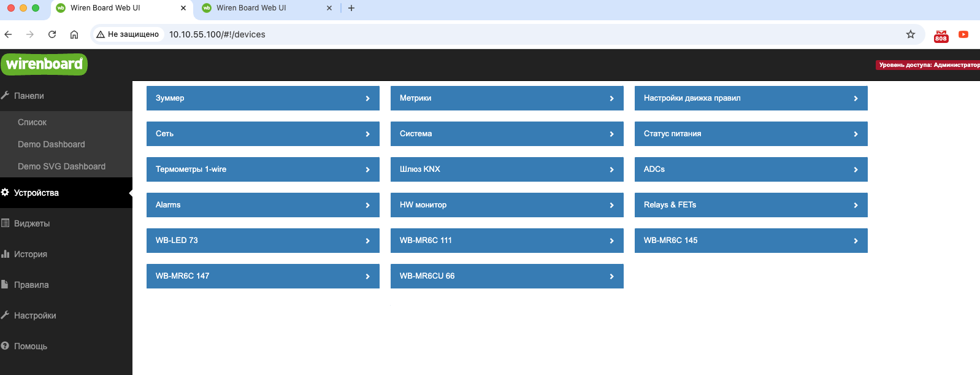Close the second Wiren Board Web UI tab
980x375 pixels.
[329, 8]
